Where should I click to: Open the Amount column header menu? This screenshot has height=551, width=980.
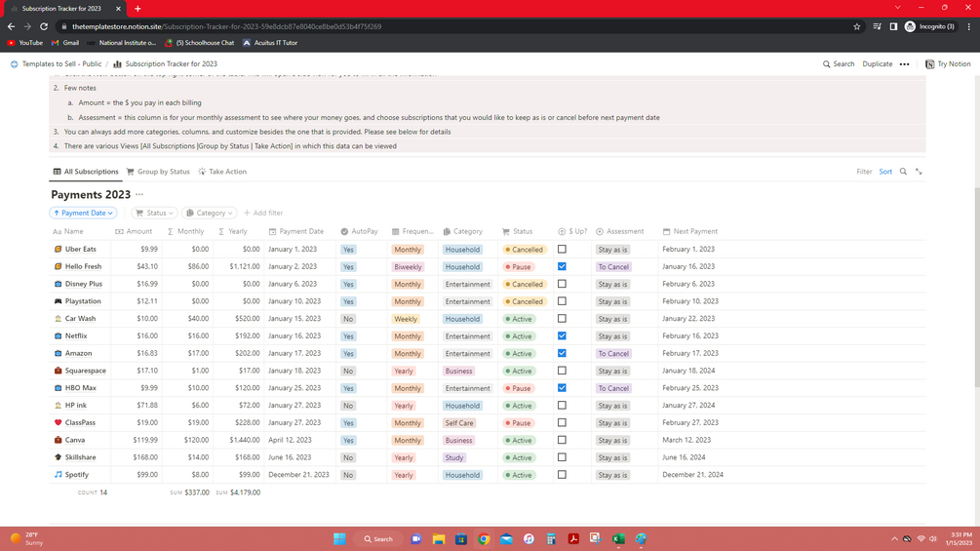[134, 231]
